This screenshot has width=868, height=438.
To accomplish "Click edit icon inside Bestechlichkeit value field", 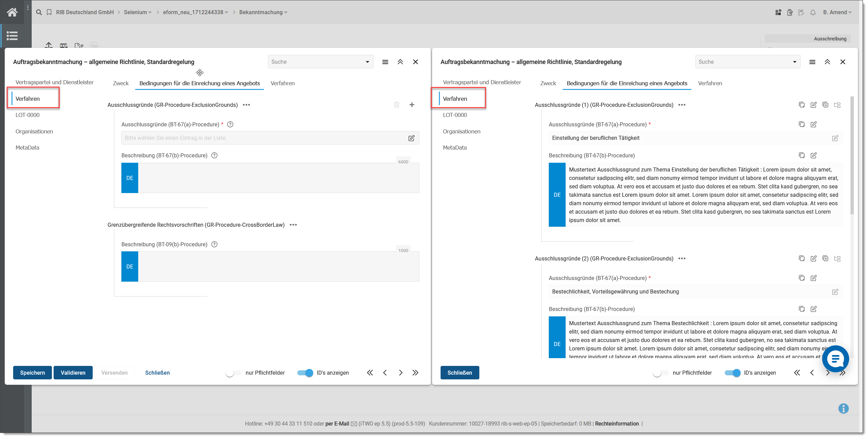I will pos(835,292).
